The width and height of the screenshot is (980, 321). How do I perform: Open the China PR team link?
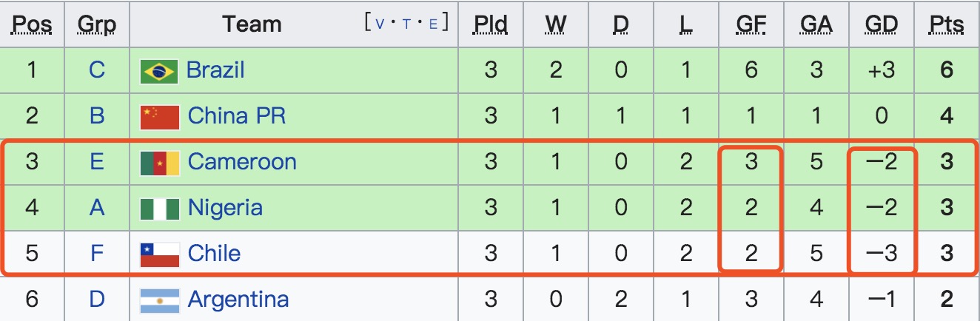(x=237, y=115)
